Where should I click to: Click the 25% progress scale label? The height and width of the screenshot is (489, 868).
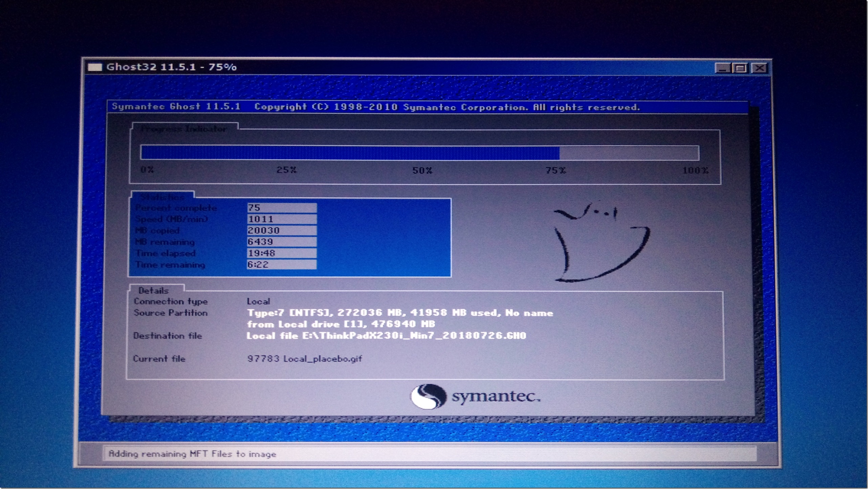pyautogui.click(x=286, y=170)
